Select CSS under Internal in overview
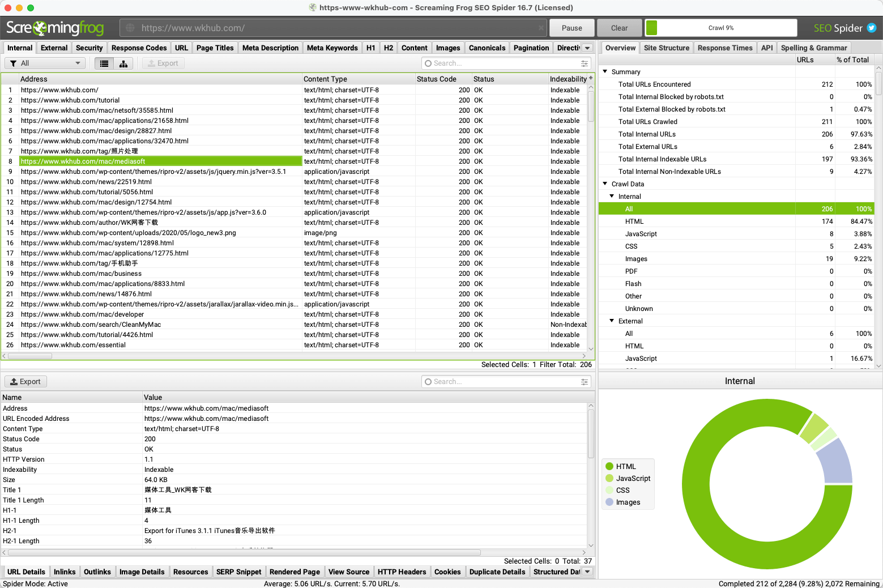Viewport: 883px width, 588px height. pyautogui.click(x=736, y=246)
